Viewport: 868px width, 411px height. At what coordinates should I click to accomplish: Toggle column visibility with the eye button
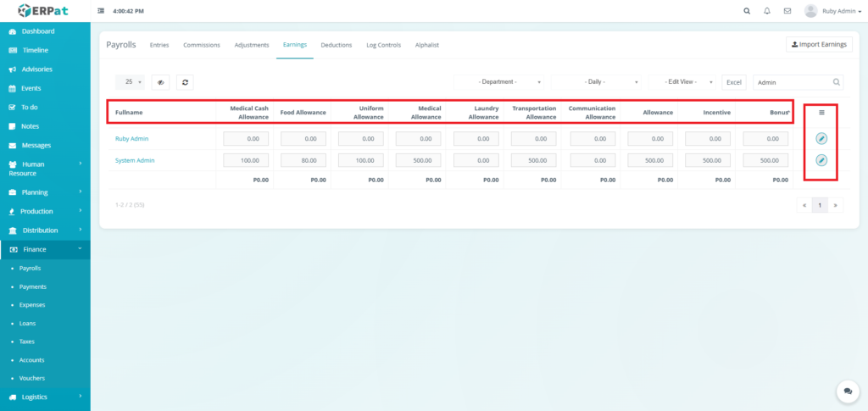click(160, 82)
